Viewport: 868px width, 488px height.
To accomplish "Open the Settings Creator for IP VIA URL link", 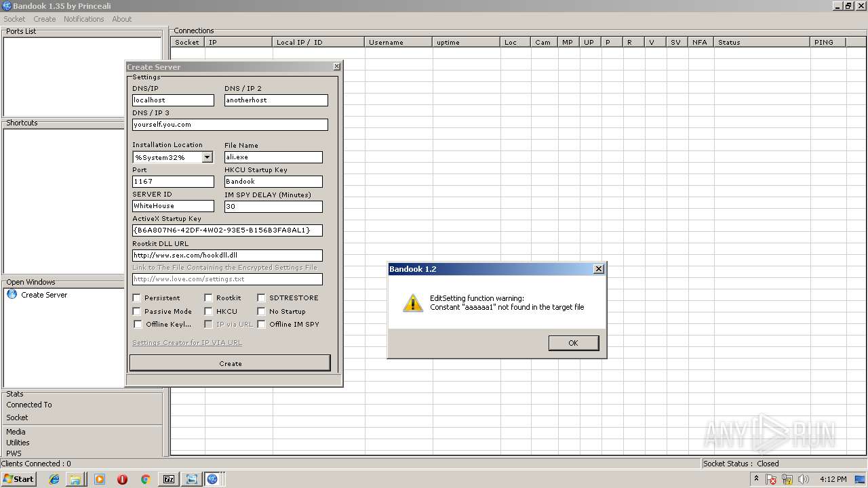I will click(187, 343).
